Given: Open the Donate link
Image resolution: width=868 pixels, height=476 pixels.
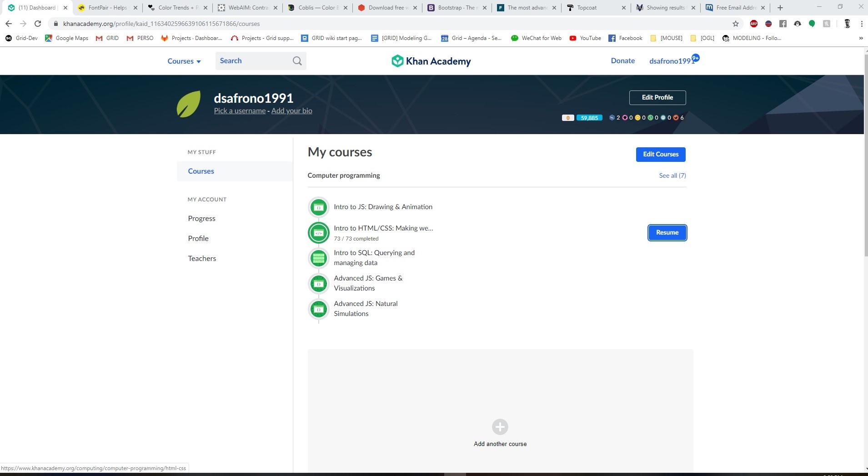Looking at the screenshot, I should pos(623,61).
